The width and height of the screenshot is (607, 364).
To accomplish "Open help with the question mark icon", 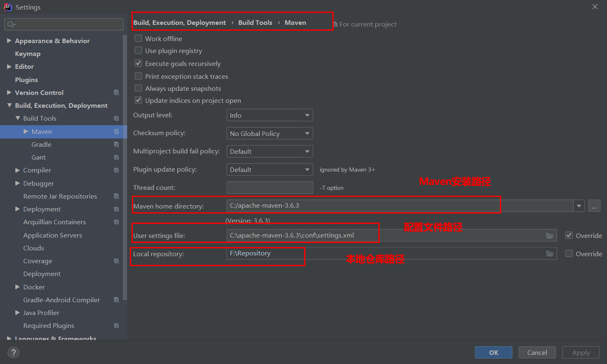I will [14, 352].
